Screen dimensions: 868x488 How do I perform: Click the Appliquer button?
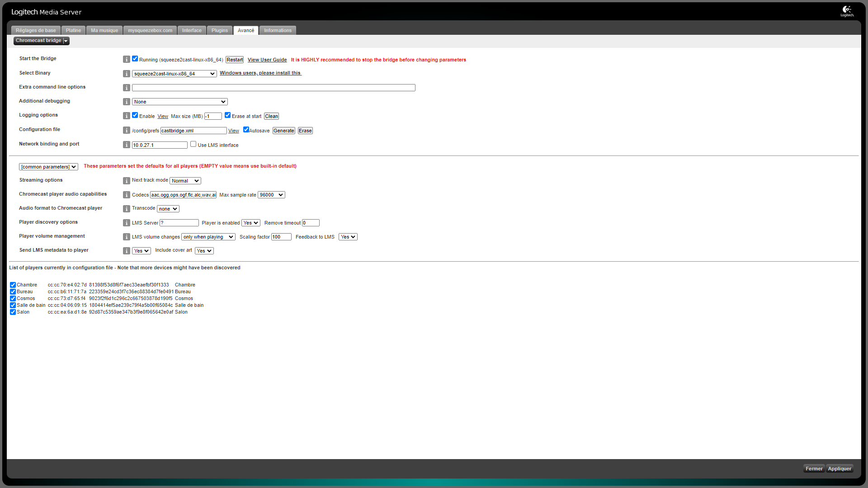840,469
